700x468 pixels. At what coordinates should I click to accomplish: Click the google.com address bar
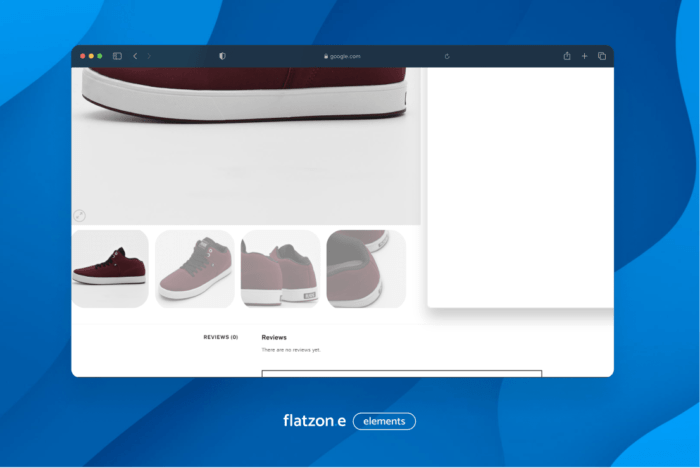[342, 56]
